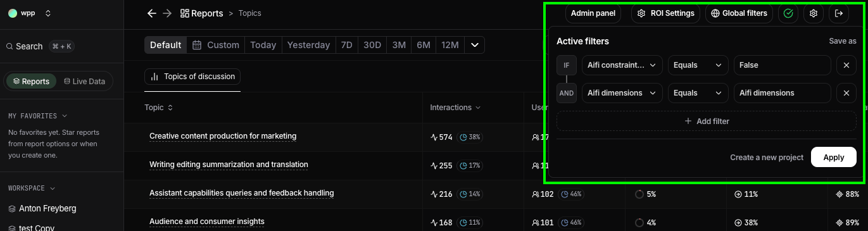Open Creative content production for marketing topic
This screenshot has width=868, height=231.
223,136
